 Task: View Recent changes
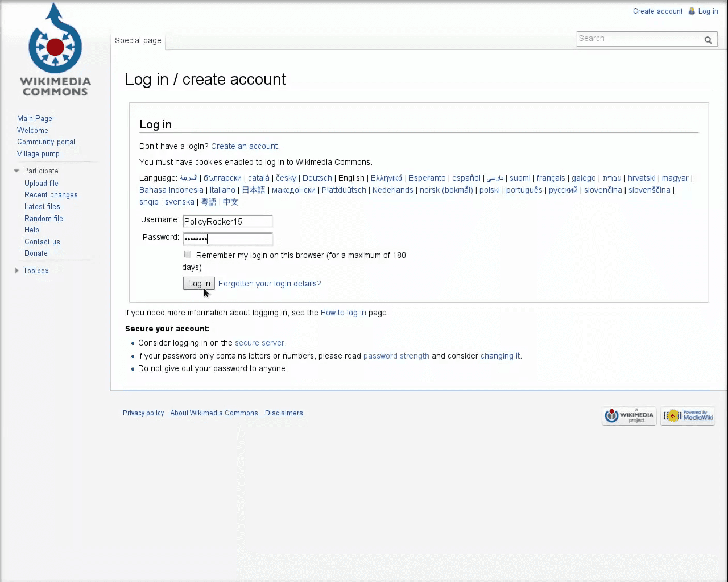click(x=51, y=194)
